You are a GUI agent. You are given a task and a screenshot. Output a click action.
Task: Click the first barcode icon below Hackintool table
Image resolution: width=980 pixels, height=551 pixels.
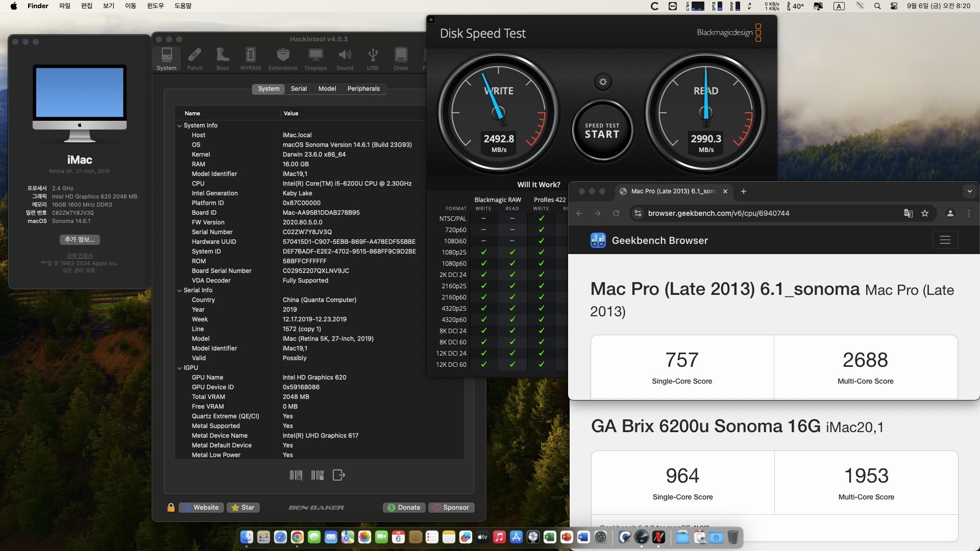(x=296, y=475)
